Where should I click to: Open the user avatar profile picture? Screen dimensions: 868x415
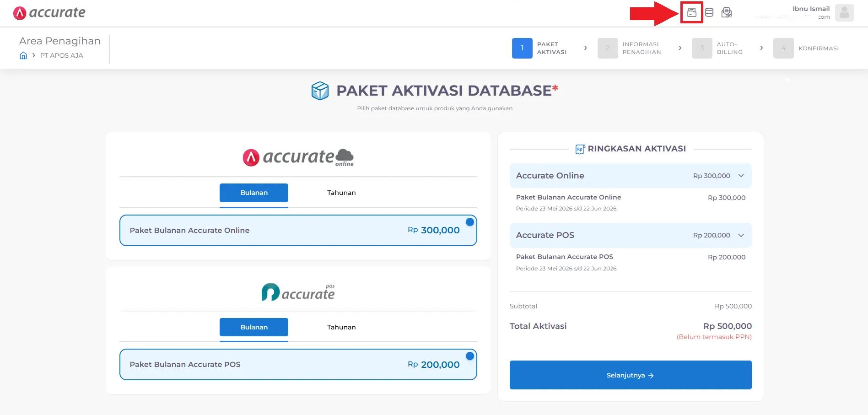844,13
